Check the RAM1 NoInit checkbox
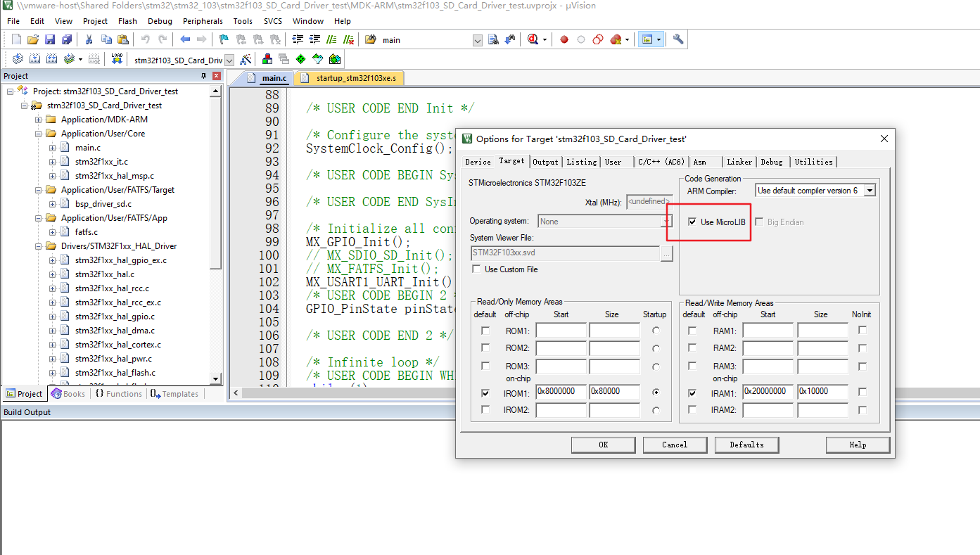 pos(863,331)
